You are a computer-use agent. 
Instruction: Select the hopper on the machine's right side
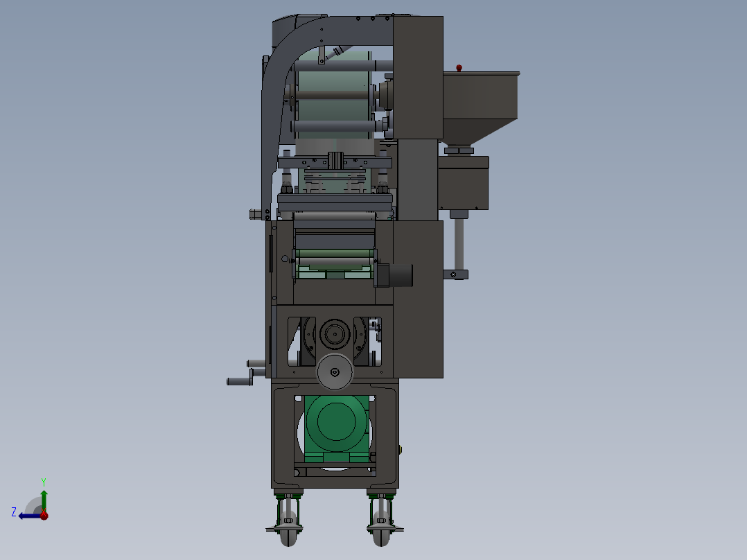click(x=480, y=107)
